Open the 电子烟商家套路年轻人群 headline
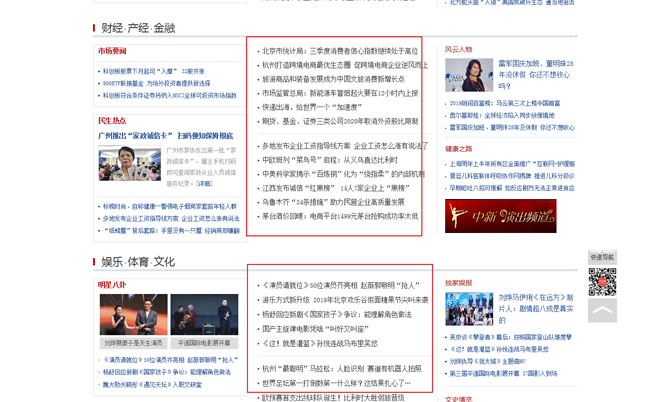This screenshot has height=402, width=650. 170,206
